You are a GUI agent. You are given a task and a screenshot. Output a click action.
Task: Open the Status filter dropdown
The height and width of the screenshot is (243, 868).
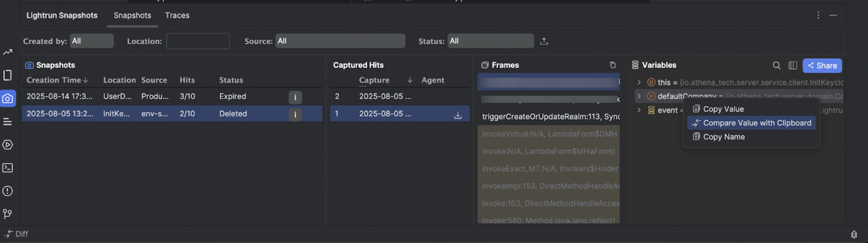click(x=490, y=41)
